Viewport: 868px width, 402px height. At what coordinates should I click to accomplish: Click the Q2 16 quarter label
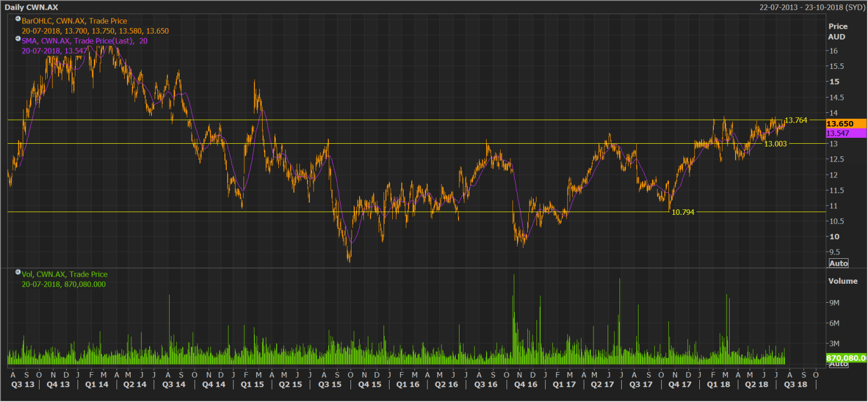click(x=446, y=385)
